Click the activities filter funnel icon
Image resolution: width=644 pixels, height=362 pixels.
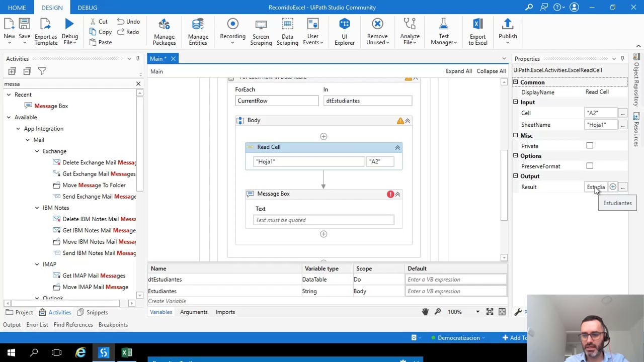pyautogui.click(x=42, y=71)
